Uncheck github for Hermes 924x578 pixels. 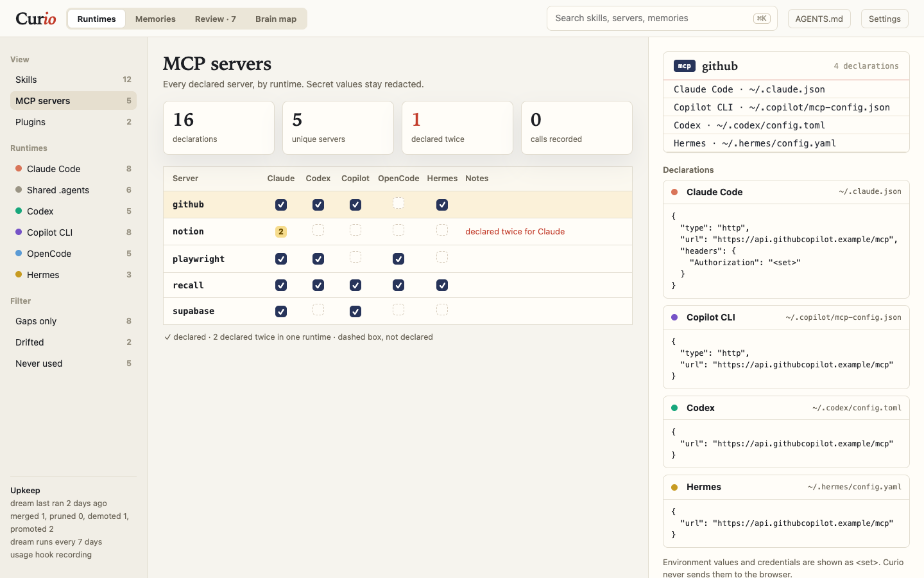point(442,205)
